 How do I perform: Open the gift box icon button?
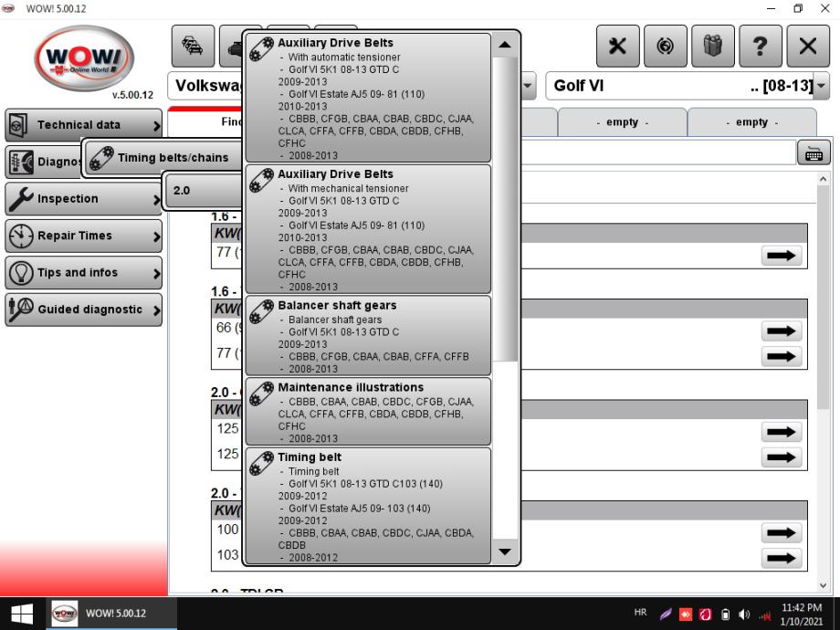(x=712, y=46)
